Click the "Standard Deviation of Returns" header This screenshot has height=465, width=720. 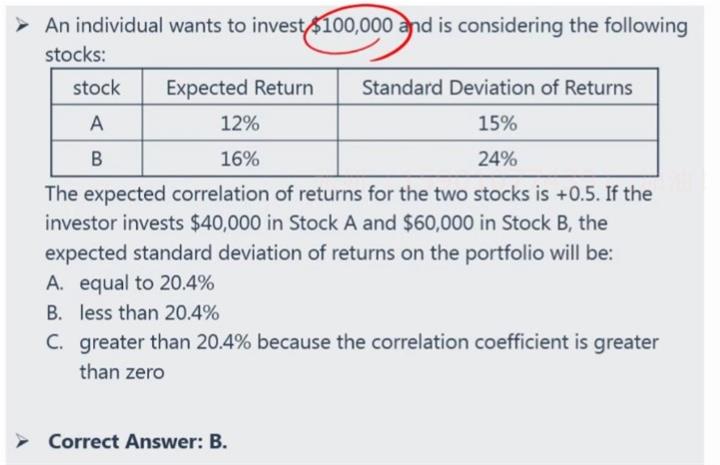click(x=497, y=88)
